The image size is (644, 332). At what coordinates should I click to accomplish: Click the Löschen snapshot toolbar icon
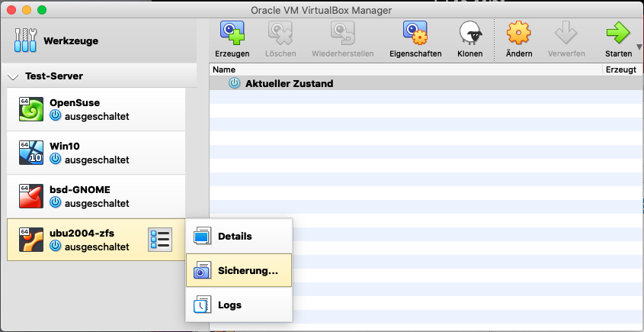point(280,34)
